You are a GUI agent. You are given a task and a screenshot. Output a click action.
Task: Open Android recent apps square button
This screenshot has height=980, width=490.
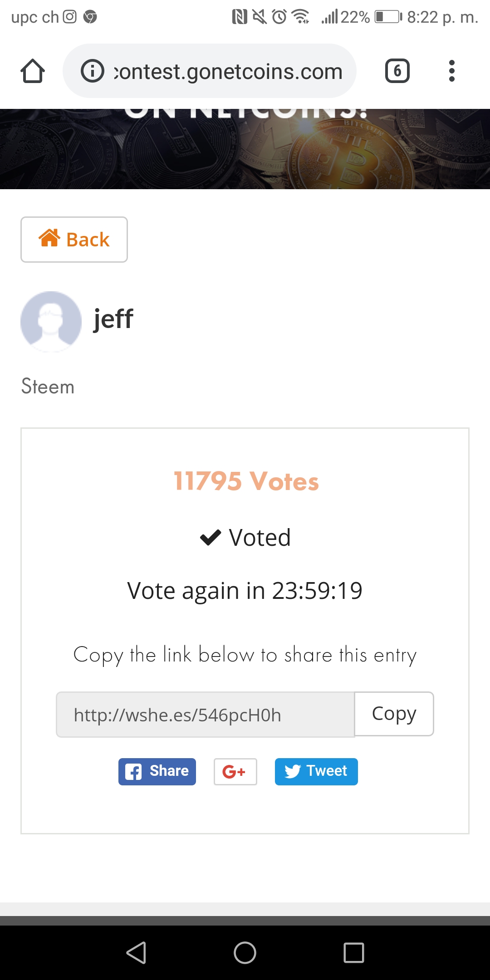(x=354, y=952)
